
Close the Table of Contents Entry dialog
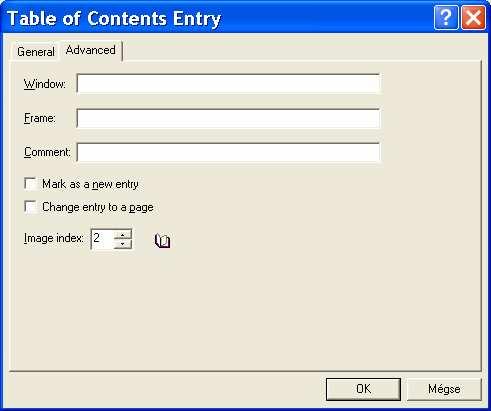pyautogui.click(x=473, y=17)
